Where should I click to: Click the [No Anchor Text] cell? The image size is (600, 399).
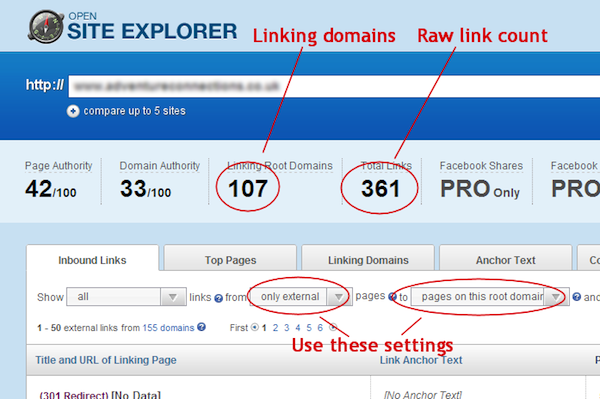click(x=423, y=395)
